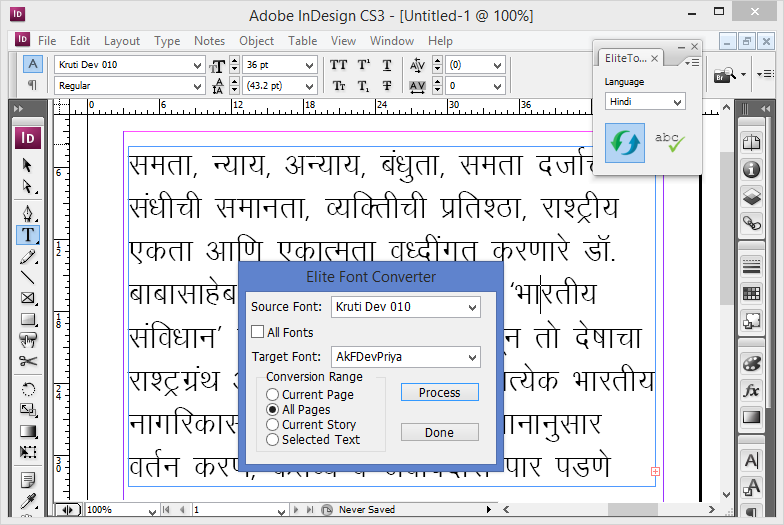Select the Type tool
Viewport: 784px width, 525px height.
28,234
